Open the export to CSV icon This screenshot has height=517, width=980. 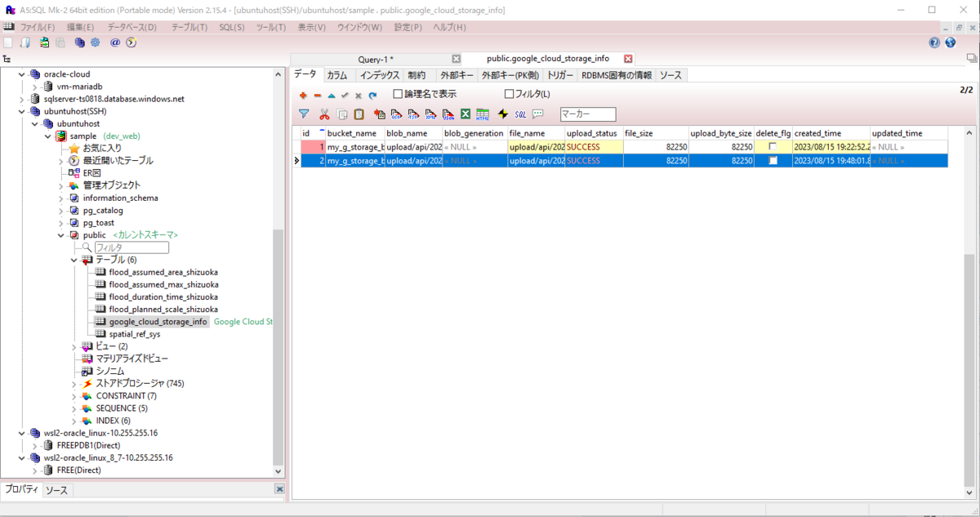(395, 114)
